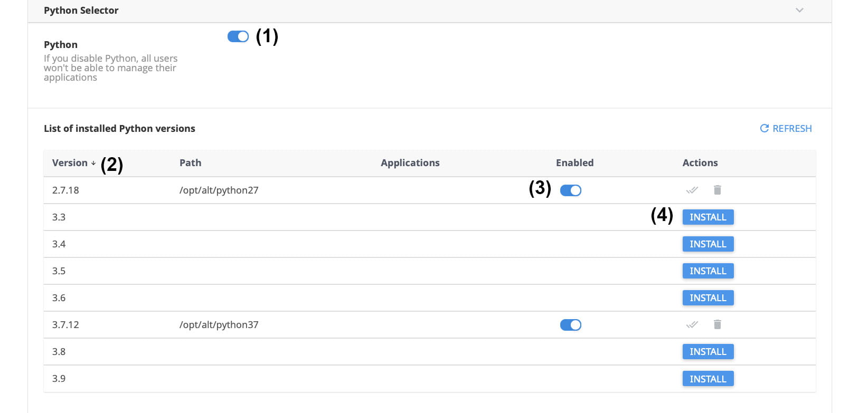
Task: Disable the Python 2.7.18 enabled switch
Action: 571,190
